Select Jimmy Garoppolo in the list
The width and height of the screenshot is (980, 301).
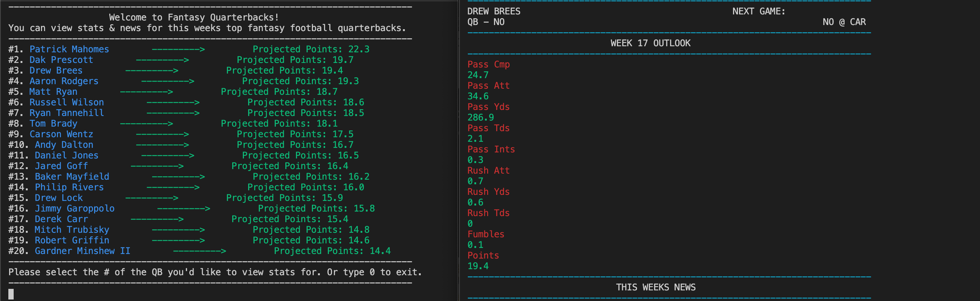(74, 209)
